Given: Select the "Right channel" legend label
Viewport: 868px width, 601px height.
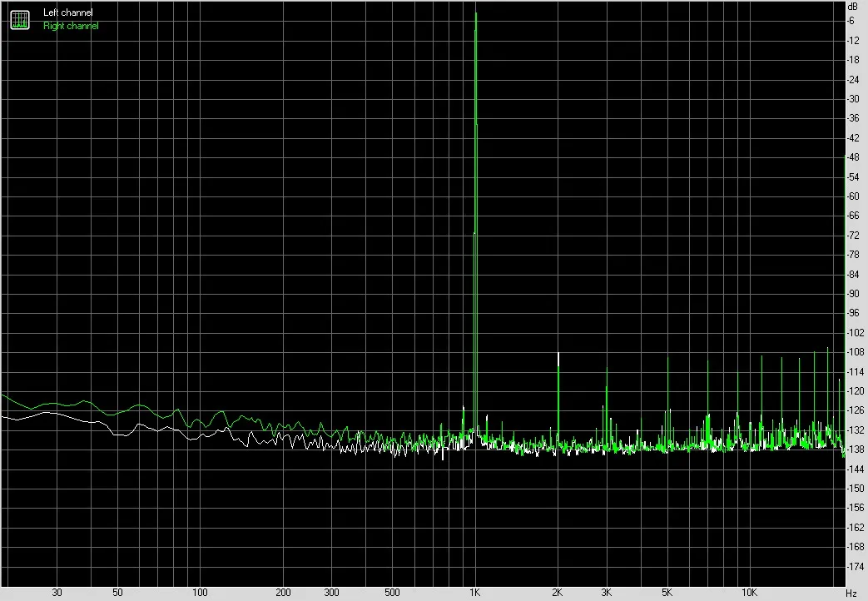Looking at the screenshot, I should 71,26.
